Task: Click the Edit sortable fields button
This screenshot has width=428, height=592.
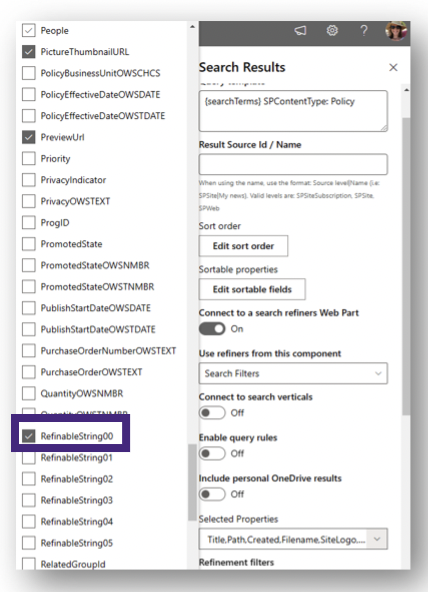Action: (x=252, y=290)
